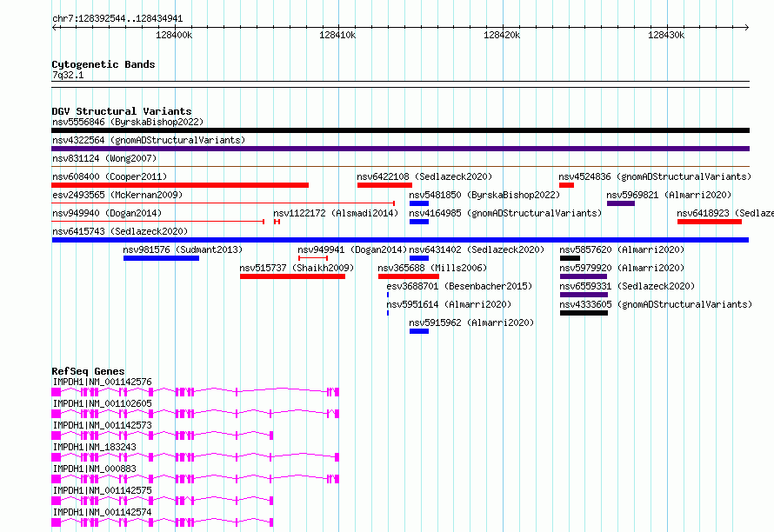774x532 pixels.
Task: Open the IMPDH1 NM_001142575 transcript label
Action: [102, 490]
